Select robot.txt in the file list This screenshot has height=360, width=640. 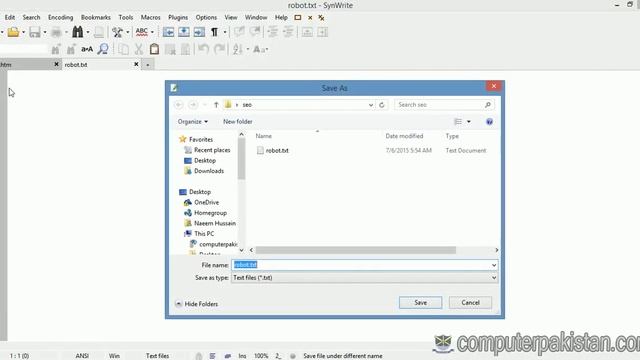point(273,151)
